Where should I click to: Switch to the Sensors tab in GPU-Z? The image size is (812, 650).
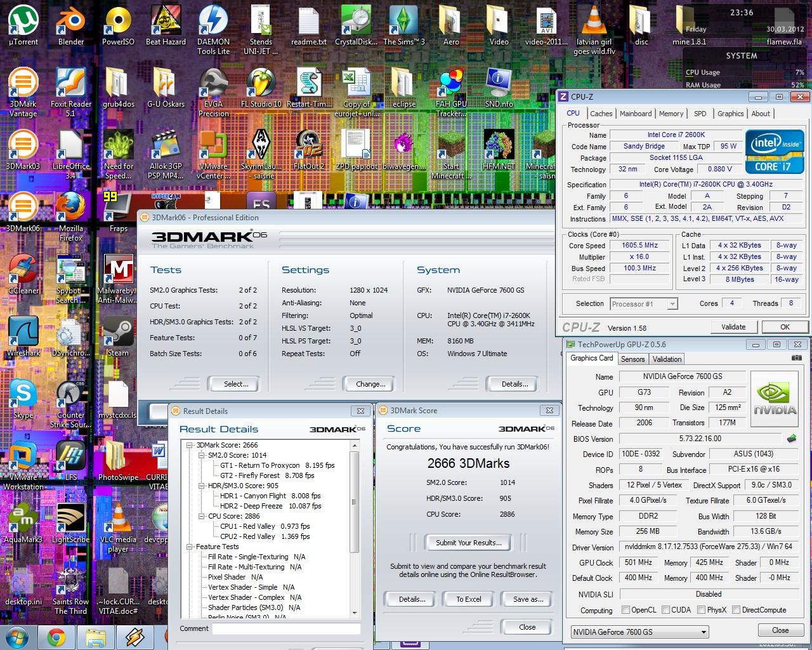(632, 359)
